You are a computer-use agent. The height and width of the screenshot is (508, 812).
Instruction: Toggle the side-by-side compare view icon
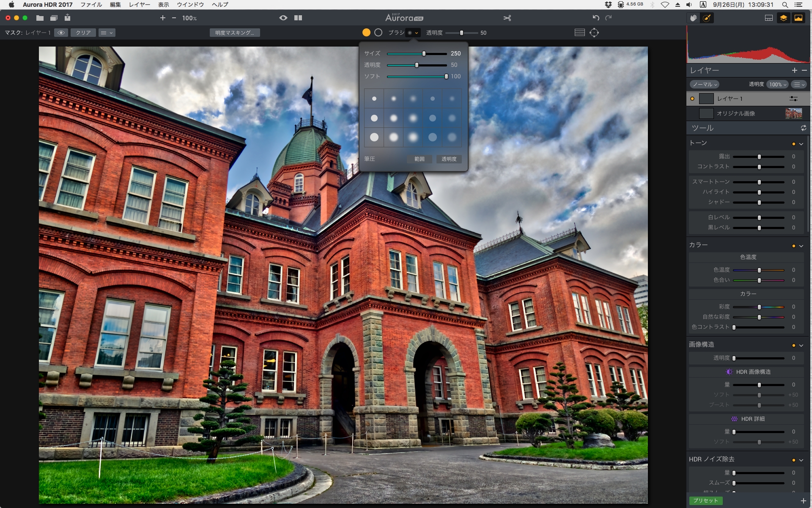pyautogui.click(x=298, y=18)
